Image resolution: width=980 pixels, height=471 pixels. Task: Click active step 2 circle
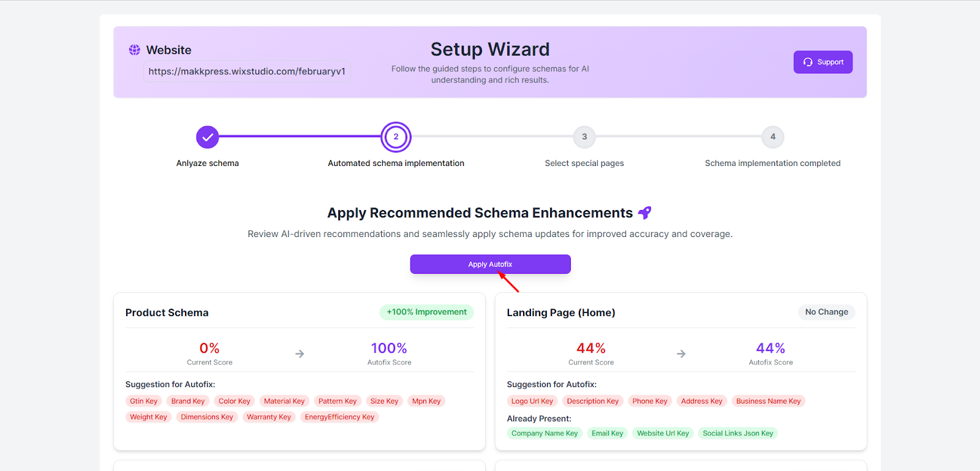(396, 137)
